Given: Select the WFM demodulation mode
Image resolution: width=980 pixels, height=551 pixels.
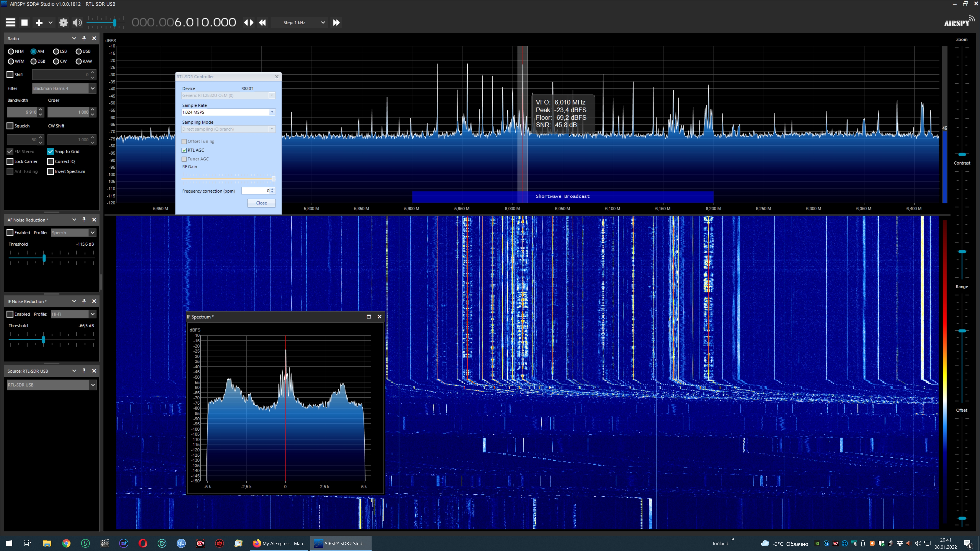Looking at the screenshot, I should tap(16, 61).
